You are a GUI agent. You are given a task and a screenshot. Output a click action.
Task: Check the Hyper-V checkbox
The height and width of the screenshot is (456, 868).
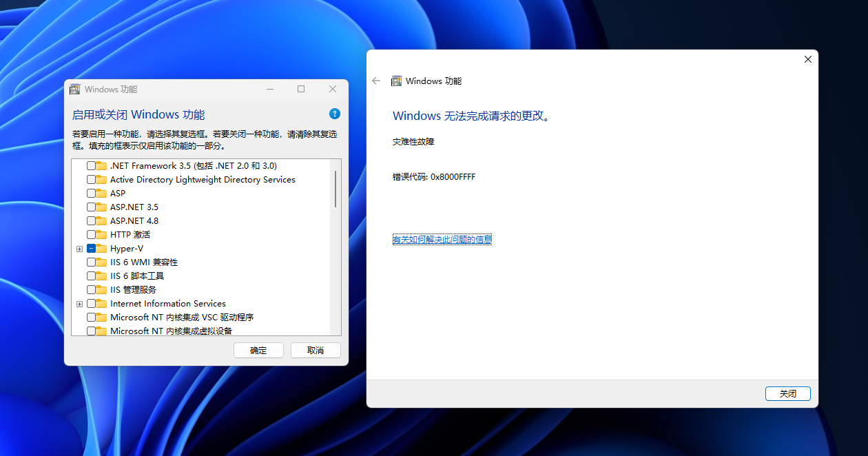(x=92, y=248)
